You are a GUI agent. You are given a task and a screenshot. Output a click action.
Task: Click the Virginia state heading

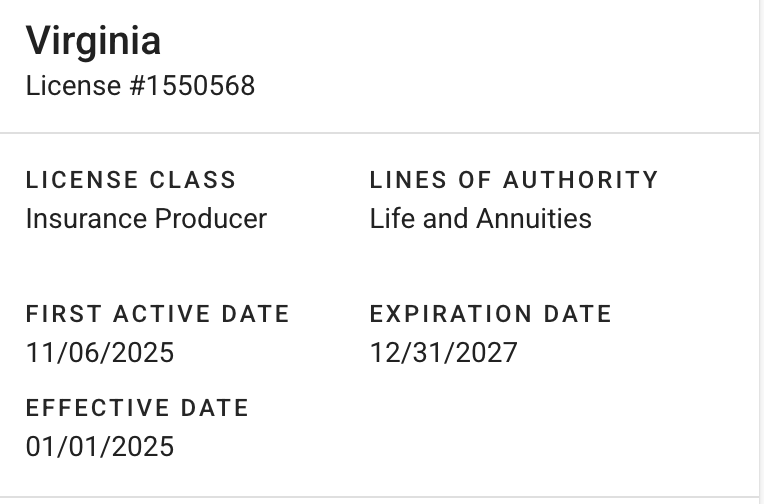pyautogui.click(x=93, y=41)
